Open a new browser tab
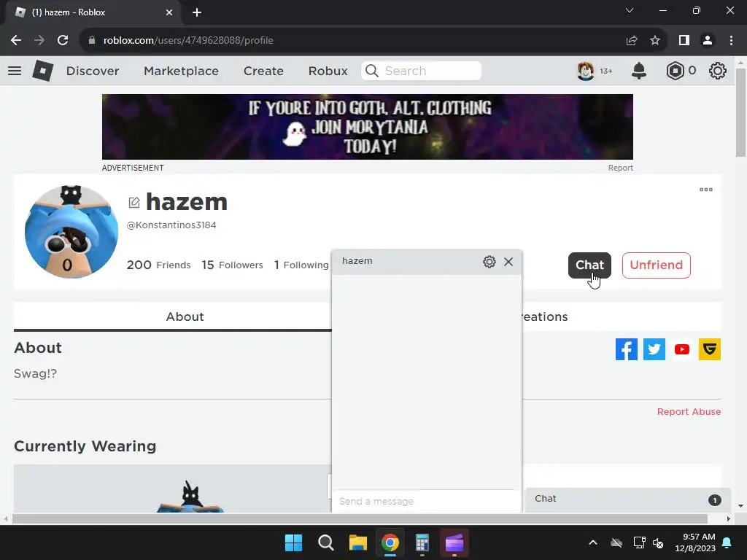The width and height of the screenshot is (747, 560). click(x=197, y=12)
